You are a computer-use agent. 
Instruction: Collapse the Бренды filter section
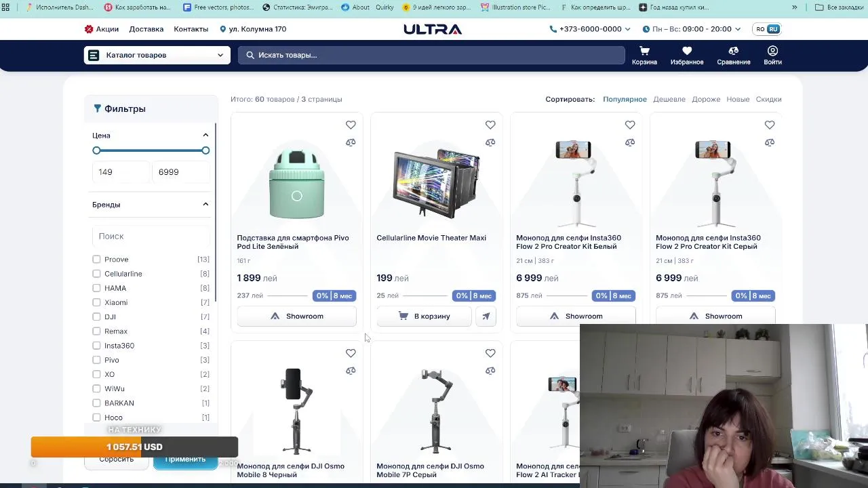tap(205, 204)
